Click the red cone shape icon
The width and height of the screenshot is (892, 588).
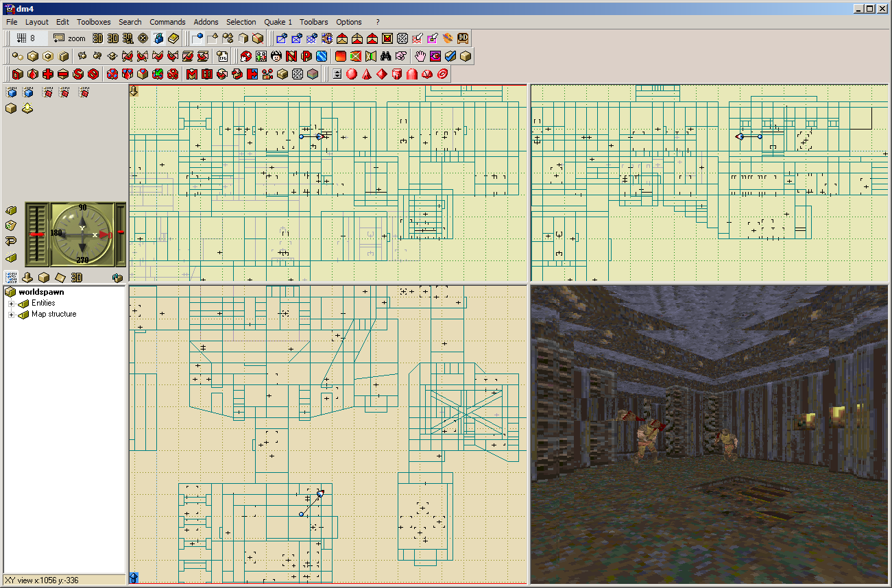point(367,74)
